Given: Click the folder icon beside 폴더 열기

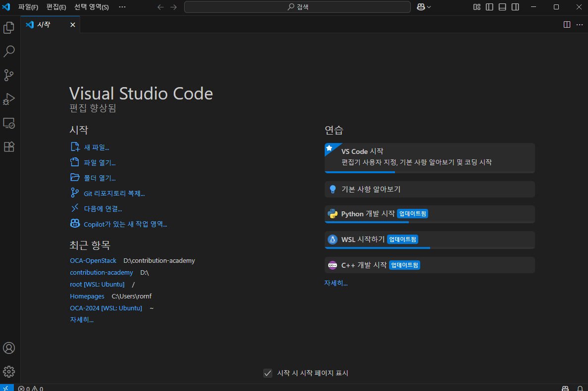Looking at the screenshot, I should coord(75,177).
